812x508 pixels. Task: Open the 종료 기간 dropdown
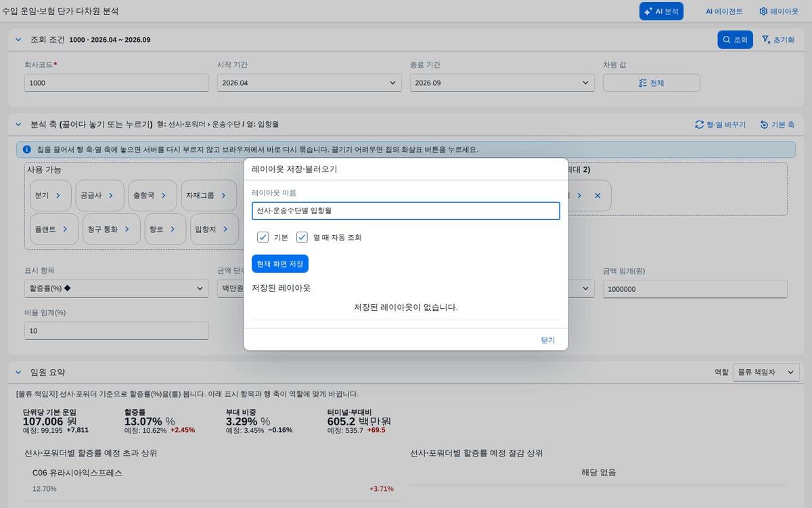pos(502,83)
